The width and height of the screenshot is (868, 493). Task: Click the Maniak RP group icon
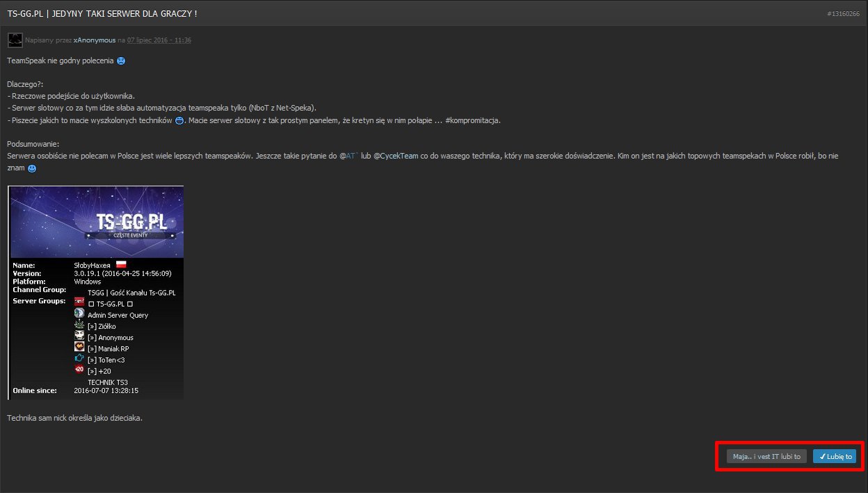pyautogui.click(x=79, y=347)
